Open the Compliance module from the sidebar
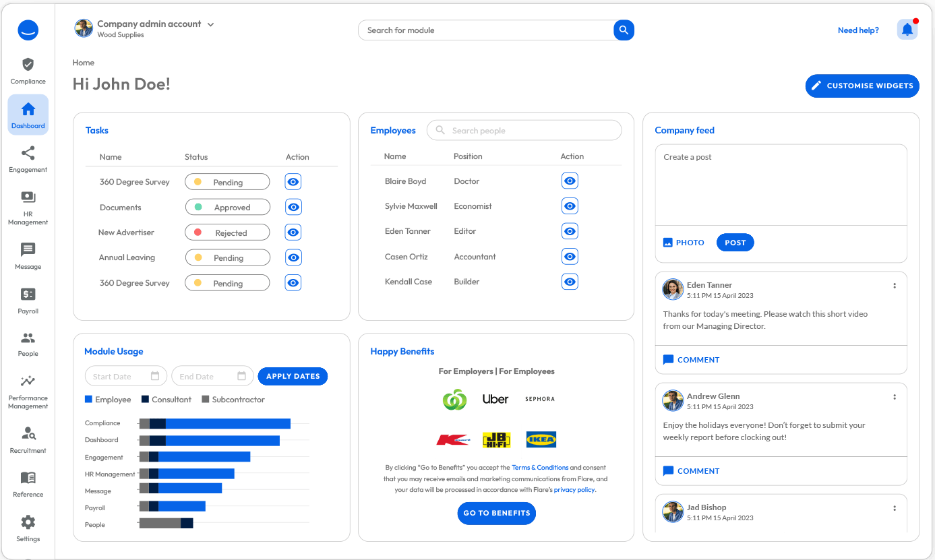The image size is (935, 560). [28, 71]
